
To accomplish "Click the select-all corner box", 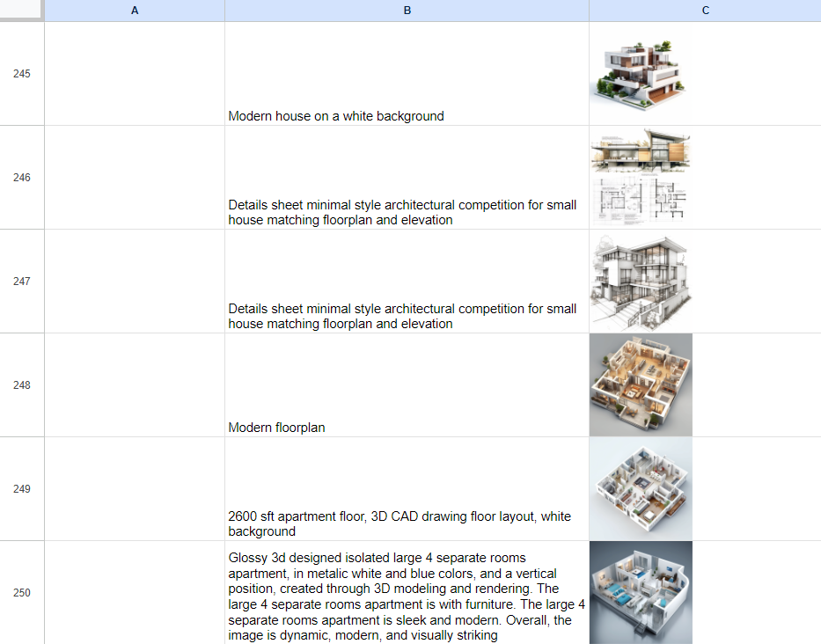I will pyautogui.click(x=21, y=11).
